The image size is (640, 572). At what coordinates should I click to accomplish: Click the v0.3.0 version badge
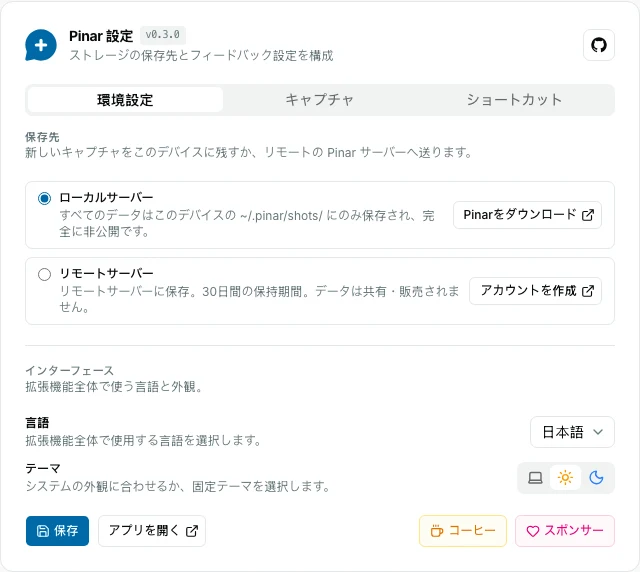(x=163, y=35)
